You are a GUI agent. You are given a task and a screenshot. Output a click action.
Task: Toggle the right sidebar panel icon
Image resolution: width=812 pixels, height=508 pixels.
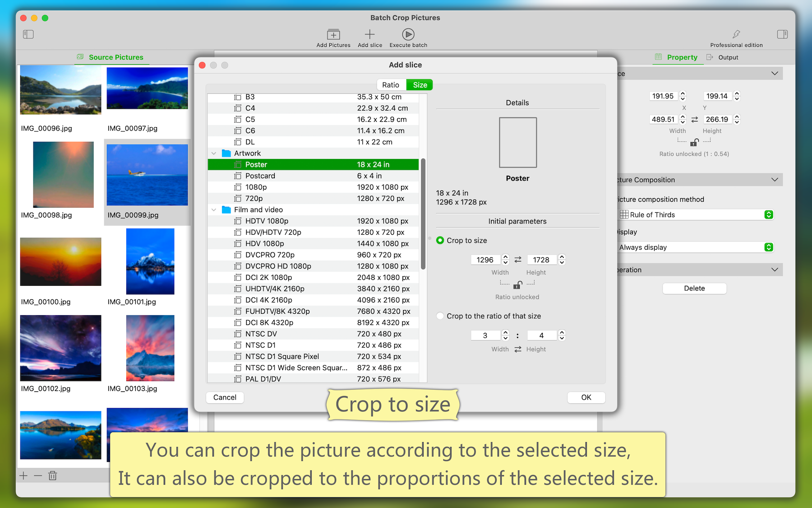tap(783, 34)
